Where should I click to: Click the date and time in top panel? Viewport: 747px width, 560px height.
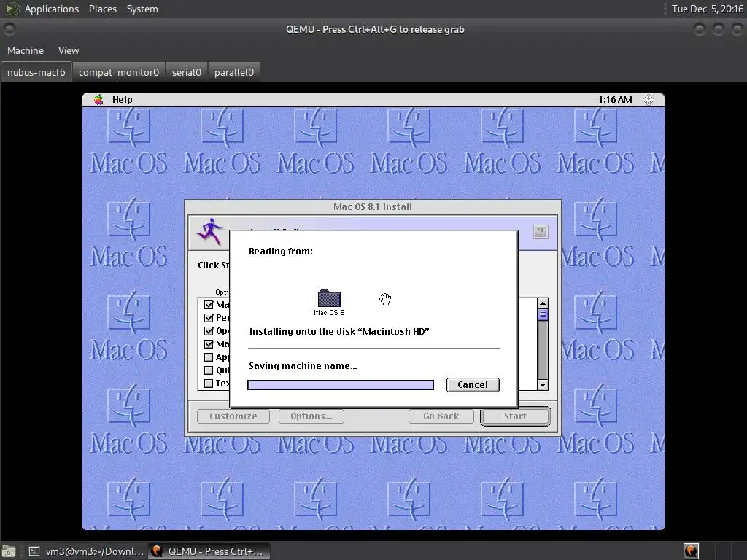point(708,9)
